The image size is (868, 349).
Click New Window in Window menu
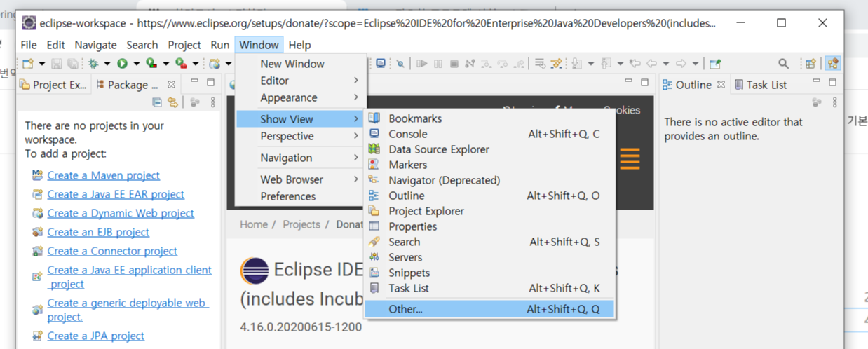300,64
